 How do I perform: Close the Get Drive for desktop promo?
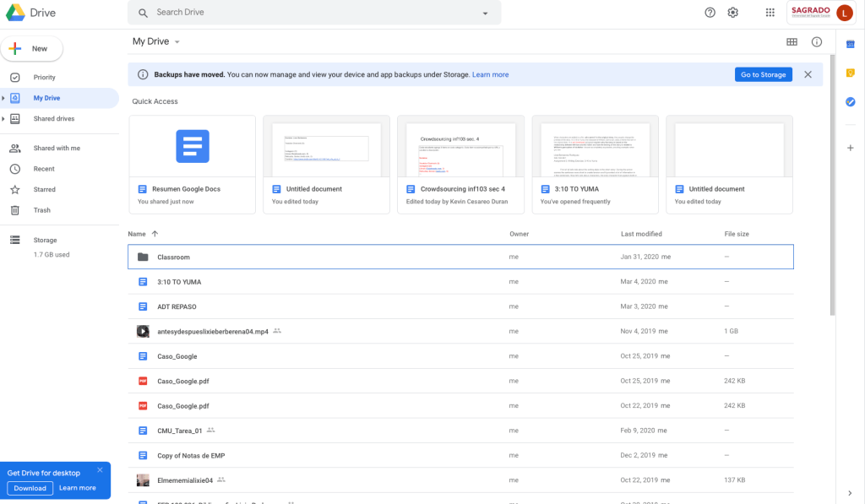coord(100,470)
